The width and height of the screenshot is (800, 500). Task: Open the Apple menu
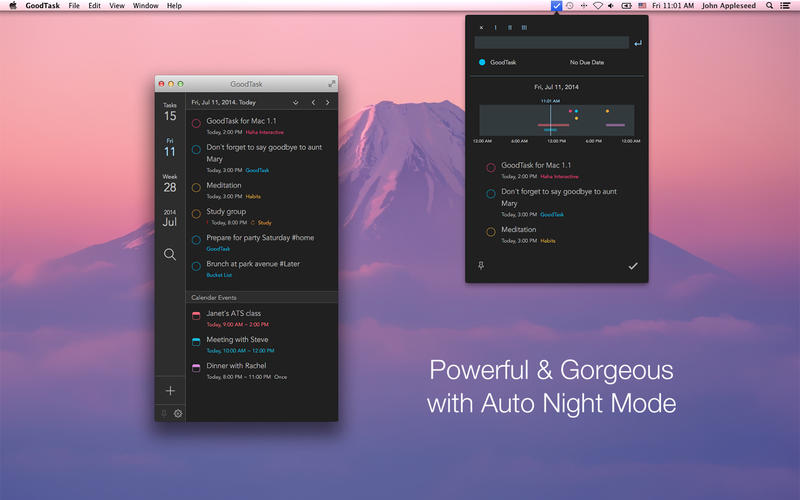click(x=13, y=6)
